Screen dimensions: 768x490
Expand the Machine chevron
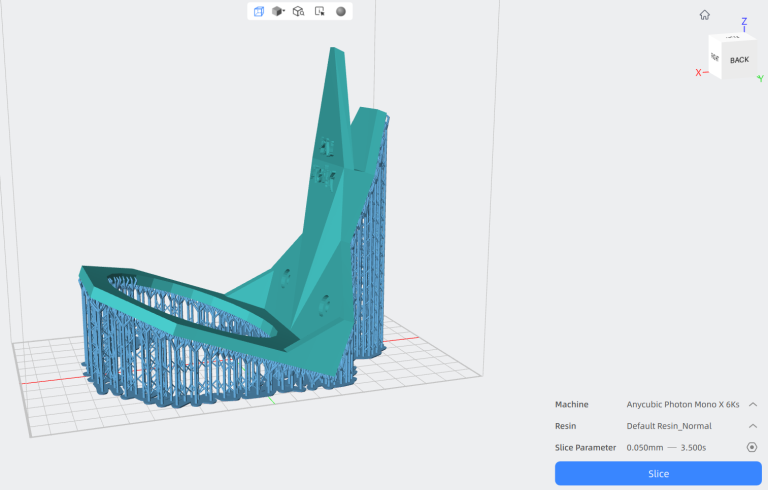click(x=752, y=404)
